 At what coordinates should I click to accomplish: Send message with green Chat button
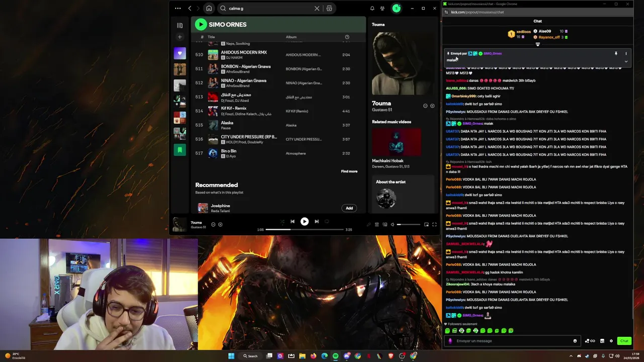pos(624,341)
